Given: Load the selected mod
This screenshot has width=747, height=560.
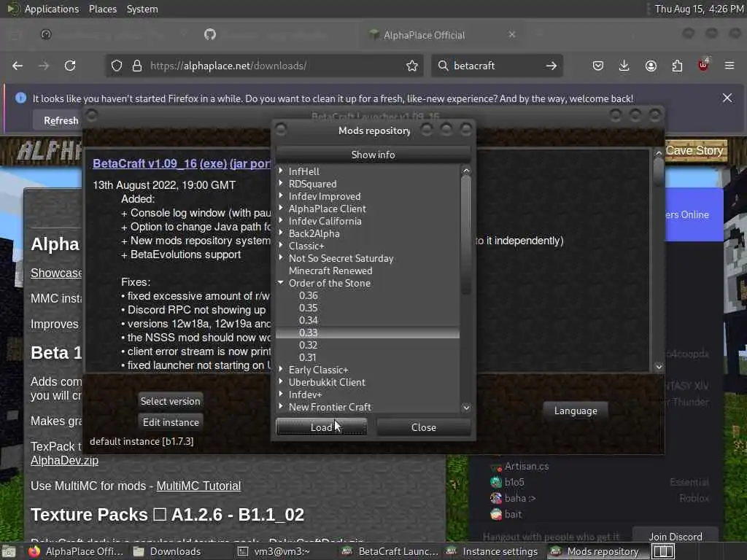Looking at the screenshot, I should [x=322, y=427].
